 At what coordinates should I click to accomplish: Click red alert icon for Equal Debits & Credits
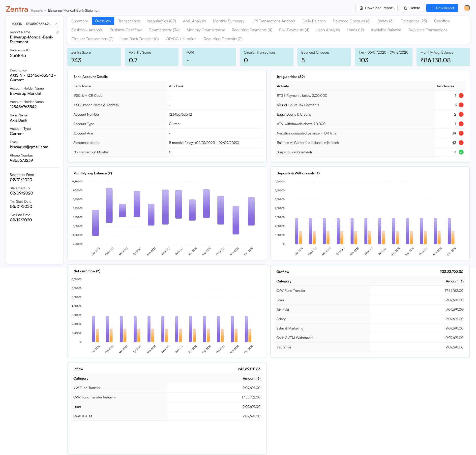[x=461, y=114]
